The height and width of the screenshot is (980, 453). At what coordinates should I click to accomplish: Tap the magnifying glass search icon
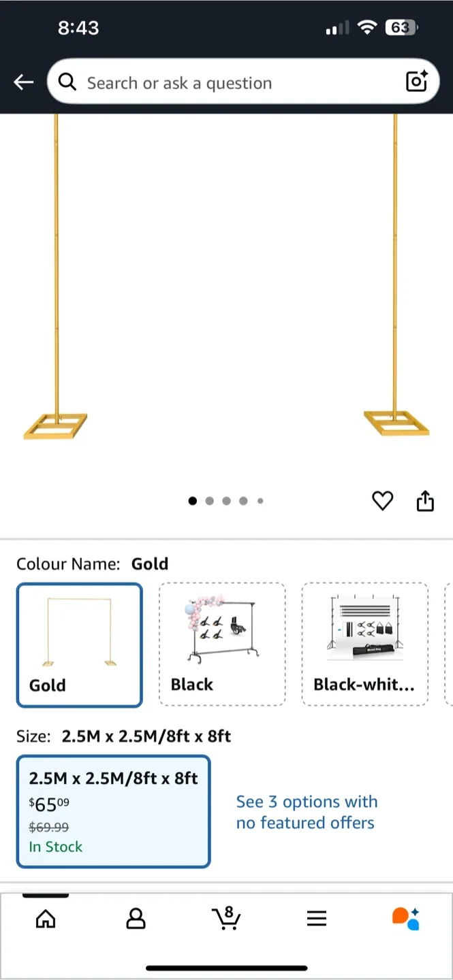pos(67,82)
